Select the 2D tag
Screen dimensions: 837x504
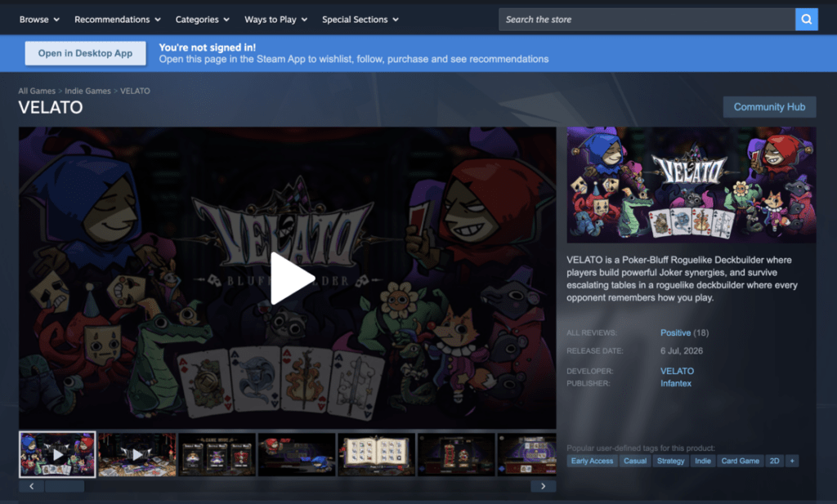[774, 461]
